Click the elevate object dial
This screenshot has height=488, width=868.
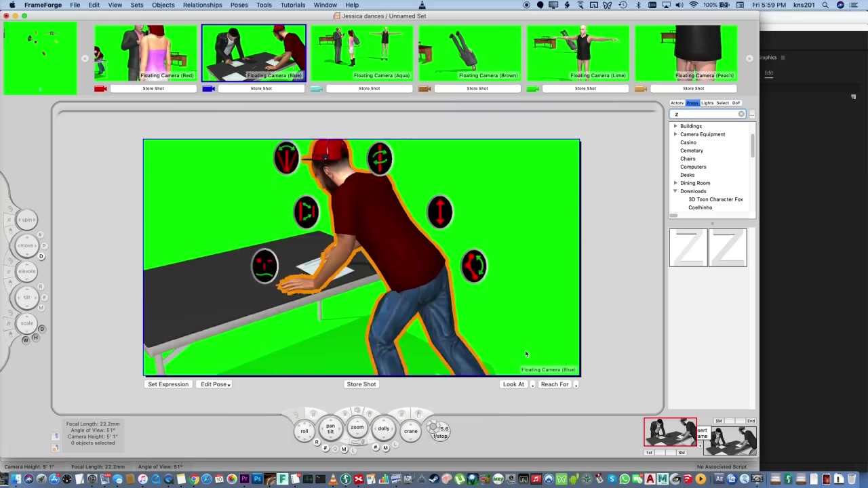pyautogui.click(x=27, y=271)
